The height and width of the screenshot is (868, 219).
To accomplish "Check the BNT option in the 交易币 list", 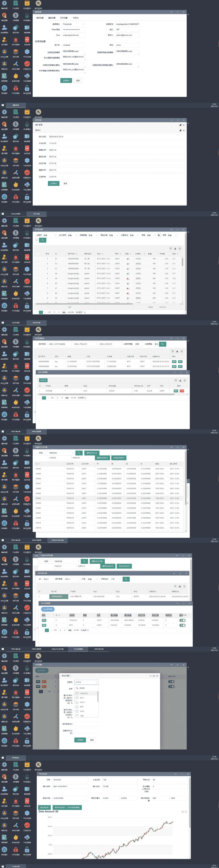I will [77, 706].
